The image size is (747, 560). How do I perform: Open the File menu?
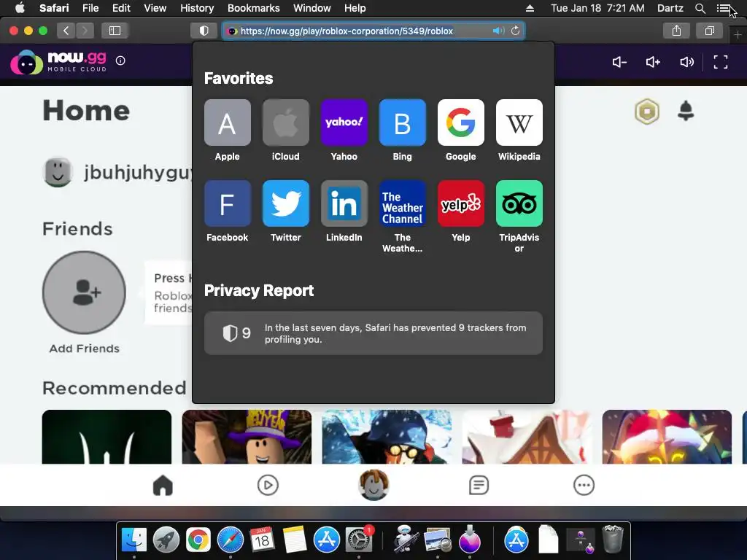point(90,8)
